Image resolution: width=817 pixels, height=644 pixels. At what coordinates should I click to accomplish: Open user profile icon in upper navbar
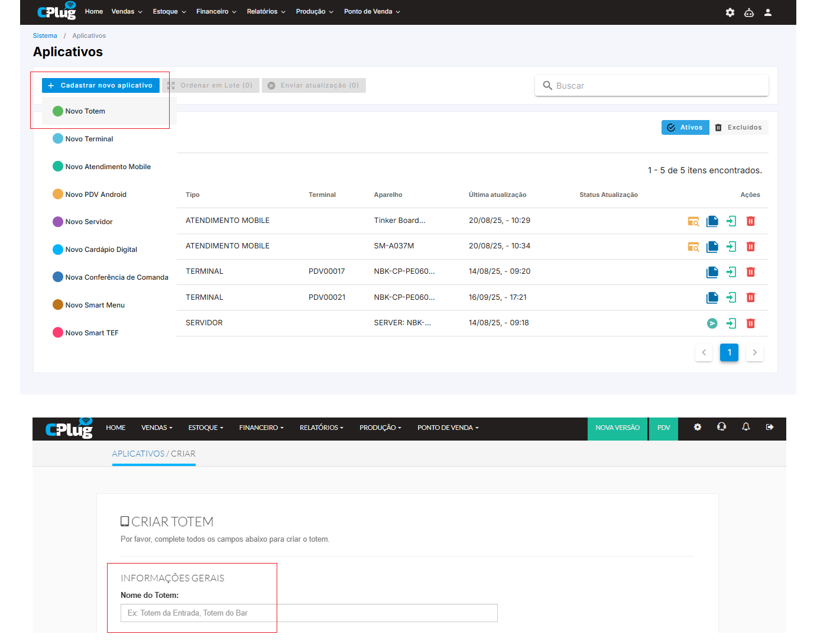[768, 12]
